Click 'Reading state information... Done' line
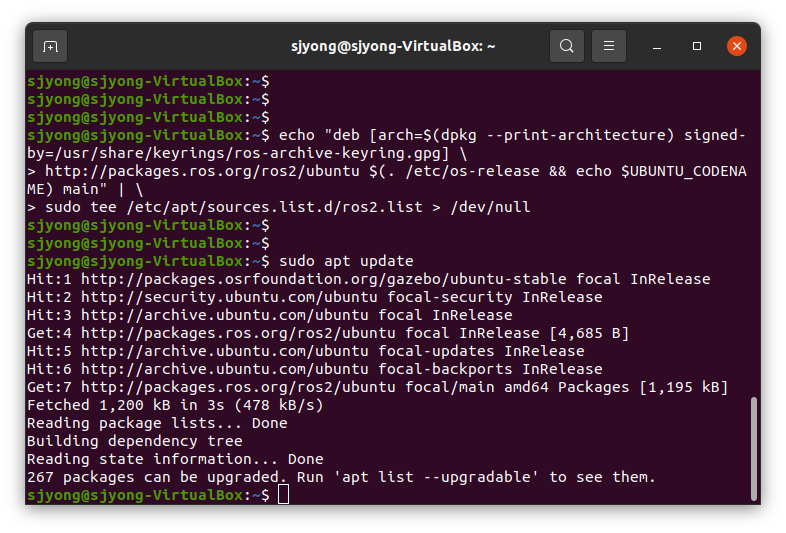786x533 pixels. point(175,459)
